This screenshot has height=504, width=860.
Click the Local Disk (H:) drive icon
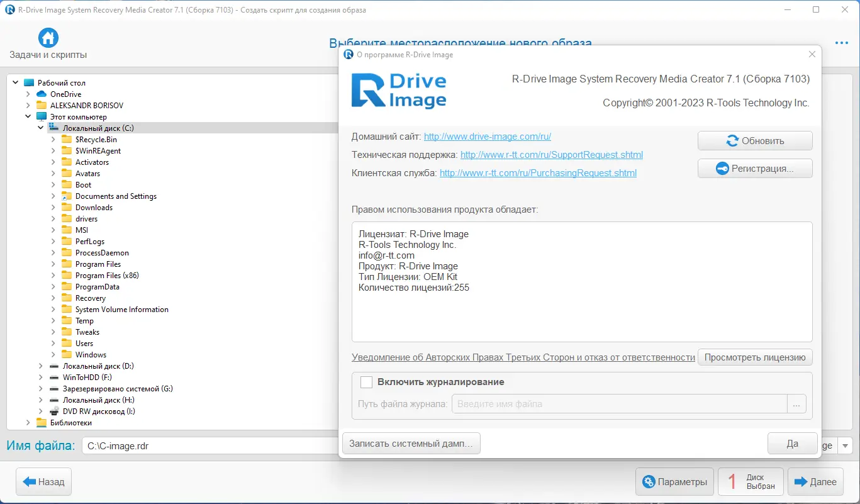tap(54, 400)
